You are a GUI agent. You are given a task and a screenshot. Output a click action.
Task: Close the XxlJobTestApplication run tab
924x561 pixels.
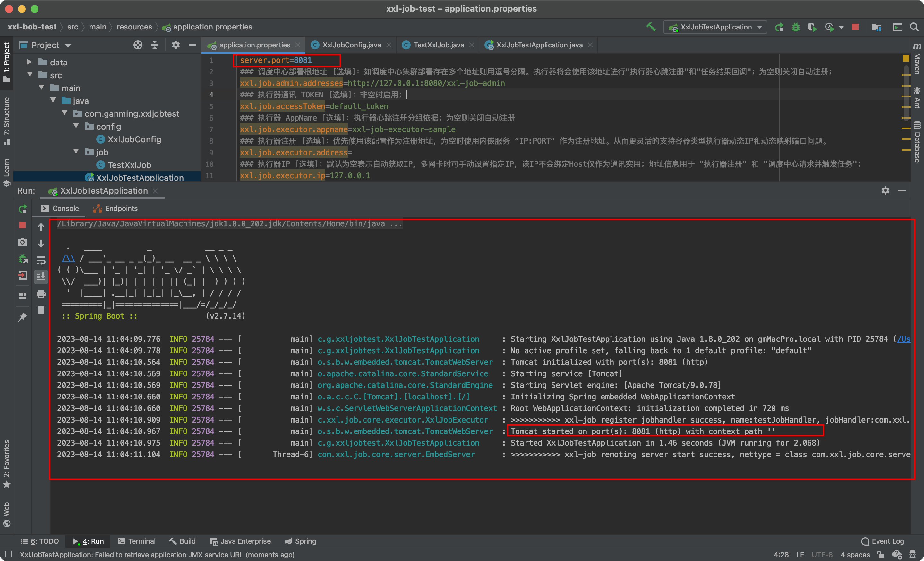[x=155, y=191]
